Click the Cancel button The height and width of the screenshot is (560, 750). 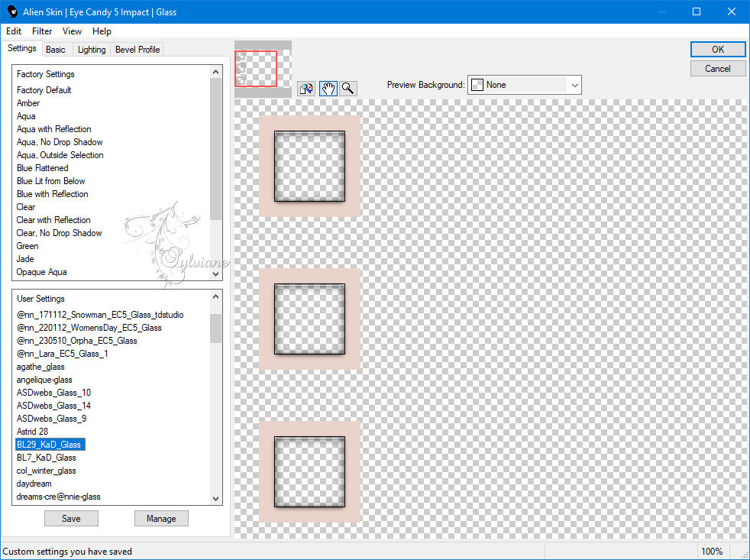click(717, 69)
